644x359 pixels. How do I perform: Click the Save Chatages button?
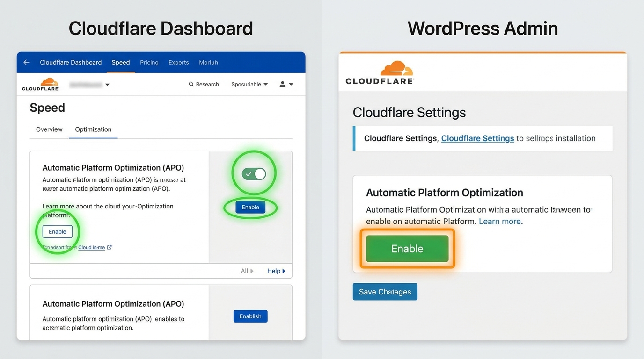tap(385, 291)
